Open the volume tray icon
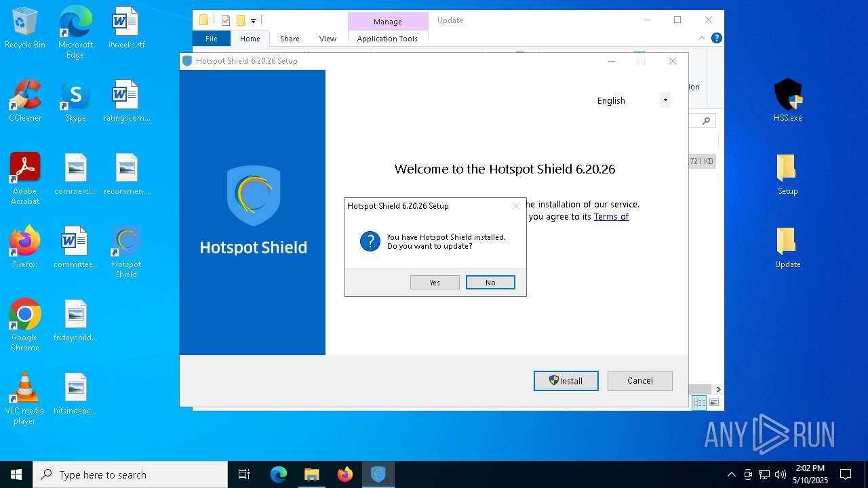 (x=781, y=474)
